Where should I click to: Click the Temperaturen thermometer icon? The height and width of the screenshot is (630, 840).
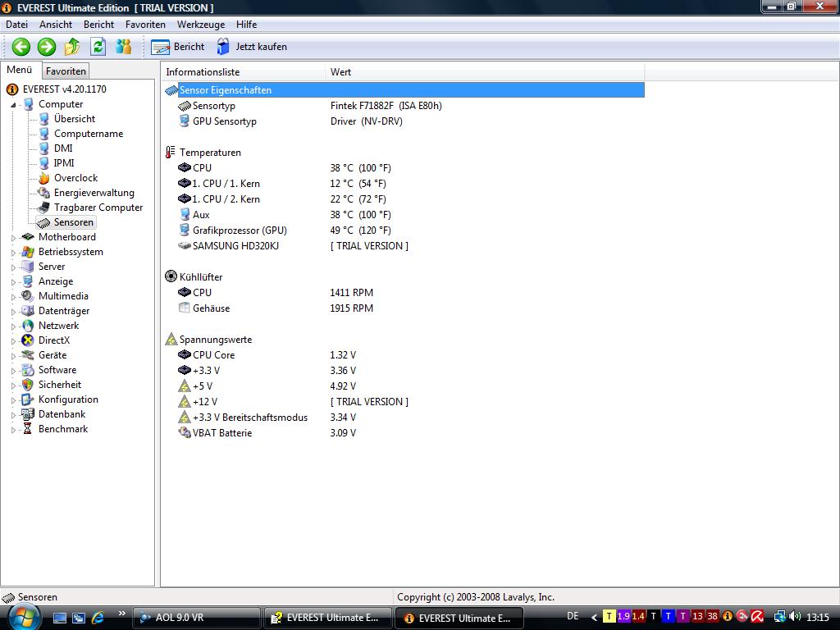click(x=171, y=152)
